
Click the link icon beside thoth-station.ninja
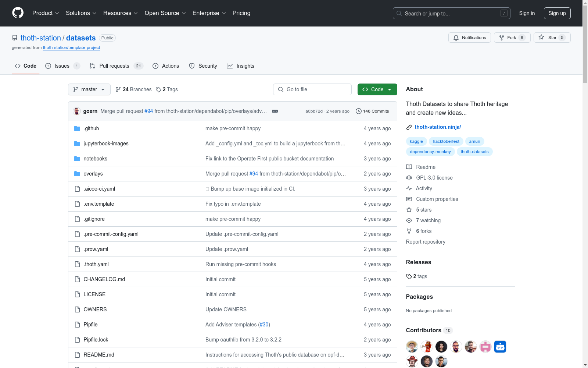pyautogui.click(x=409, y=127)
